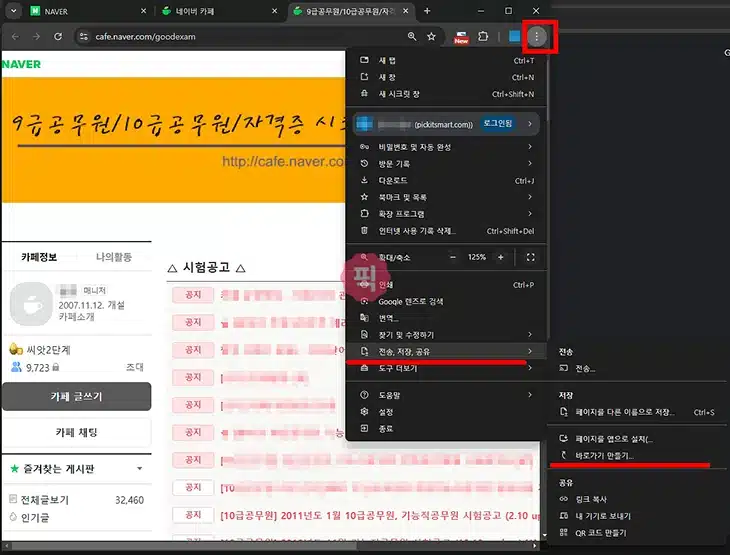Click the zoom magnifier icon in address bar
Viewport: 730px width, 555px height.
(412, 37)
